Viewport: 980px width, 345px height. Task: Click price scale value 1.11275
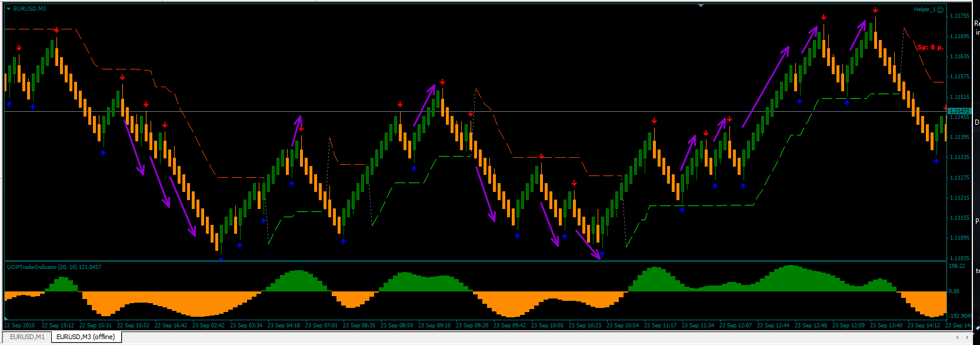pyautogui.click(x=959, y=178)
